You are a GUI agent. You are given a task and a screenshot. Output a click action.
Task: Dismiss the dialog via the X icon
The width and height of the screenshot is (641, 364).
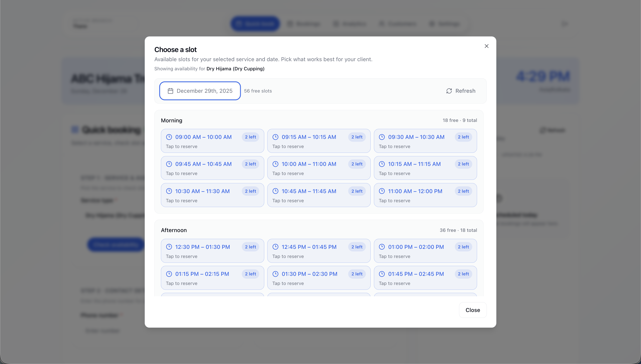click(486, 46)
